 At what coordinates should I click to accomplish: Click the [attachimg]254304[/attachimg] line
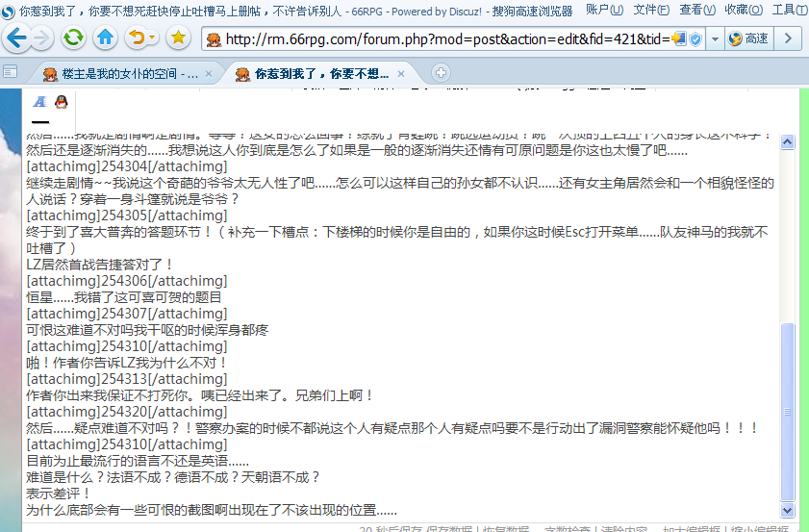(x=127, y=166)
